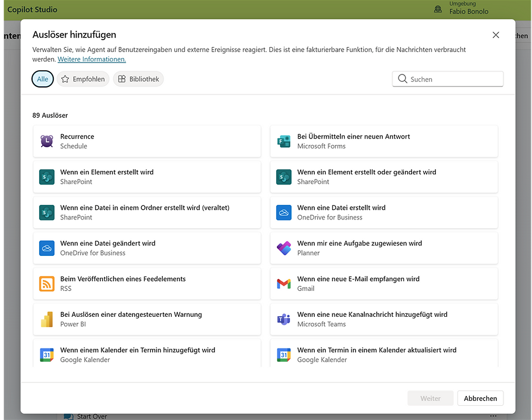Click the environment icon in top bar

click(438, 9)
